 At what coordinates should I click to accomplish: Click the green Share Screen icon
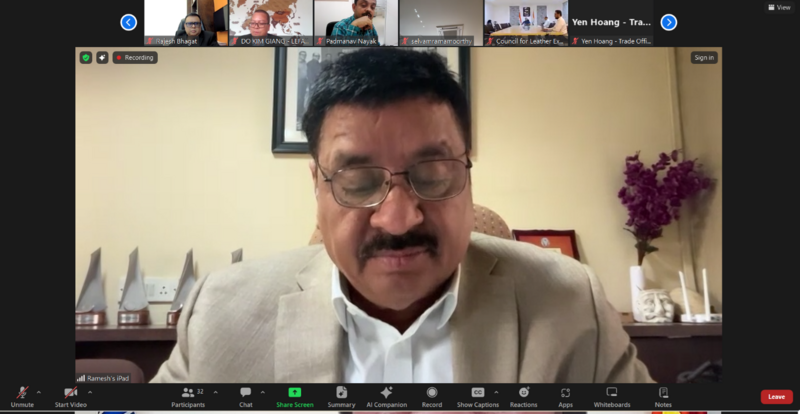click(294, 396)
